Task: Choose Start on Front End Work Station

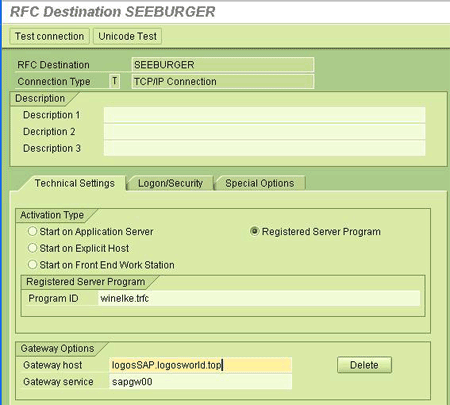Action: point(32,265)
